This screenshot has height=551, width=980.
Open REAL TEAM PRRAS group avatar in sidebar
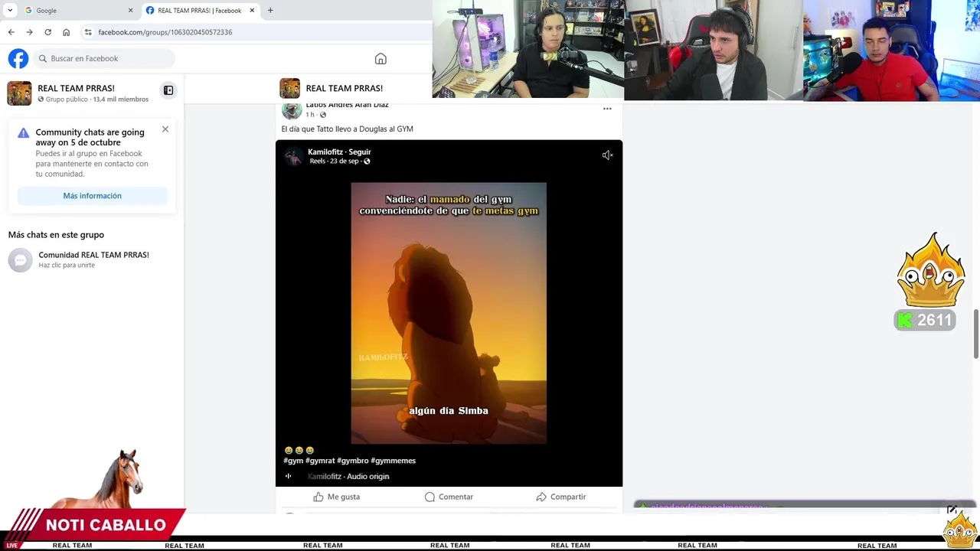coord(19,93)
